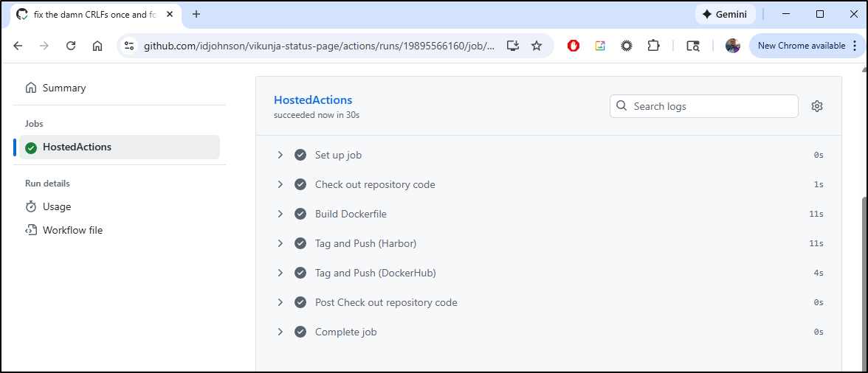This screenshot has height=373, width=868.
Task: Go to the browser home page
Action: point(97,46)
